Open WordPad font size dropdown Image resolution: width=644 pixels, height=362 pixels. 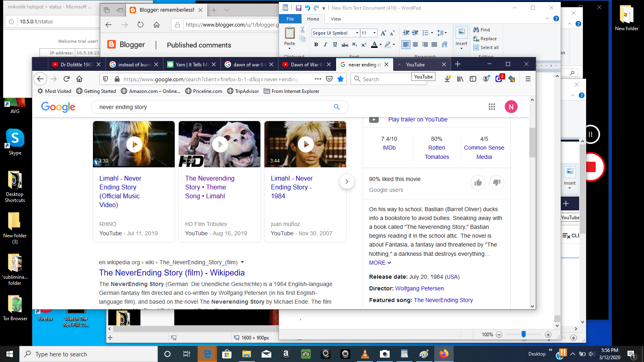coord(374,33)
